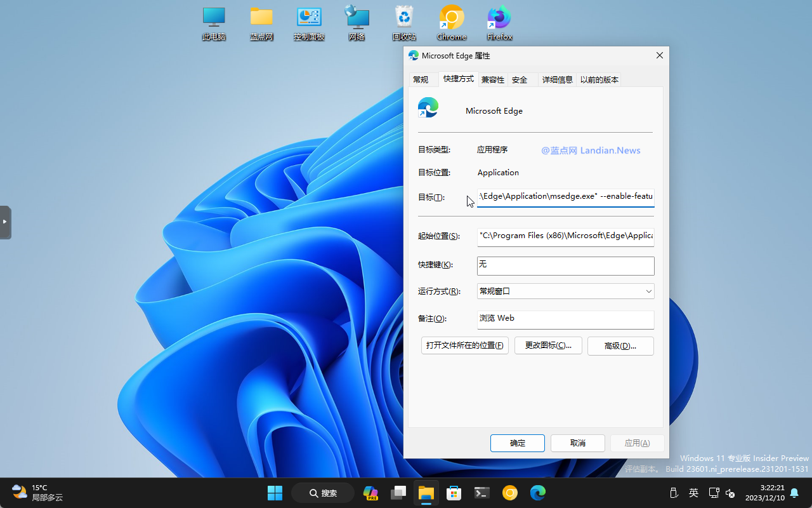
Task: Click the 目标 target input field
Action: [565, 197]
